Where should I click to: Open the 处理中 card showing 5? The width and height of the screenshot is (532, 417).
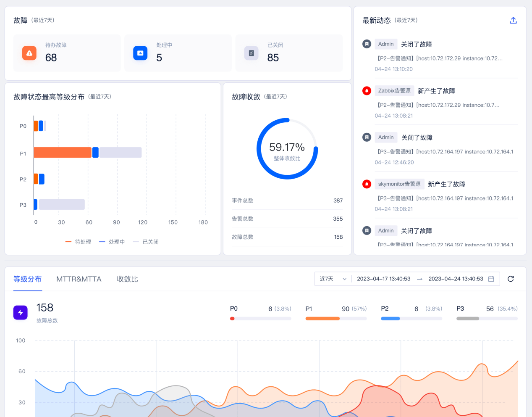pyautogui.click(x=178, y=53)
